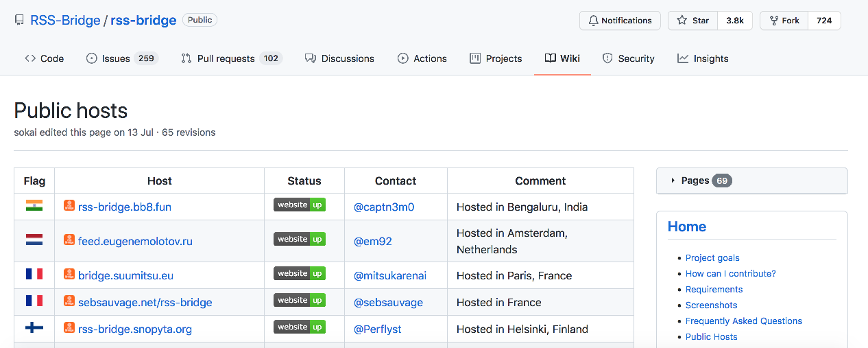Click the website up badge for bridge.suumitsu.eu
The image size is (868, 348).
point(299,273)
